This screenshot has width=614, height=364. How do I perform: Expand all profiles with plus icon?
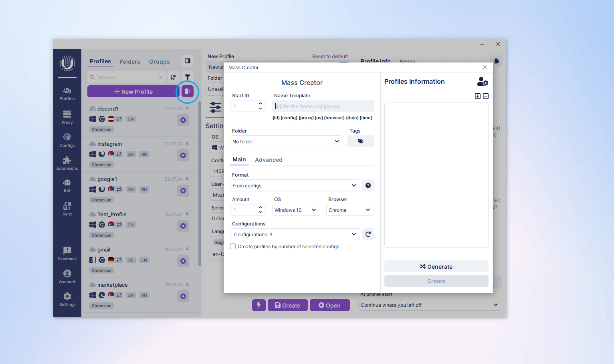tap(477, 96)
